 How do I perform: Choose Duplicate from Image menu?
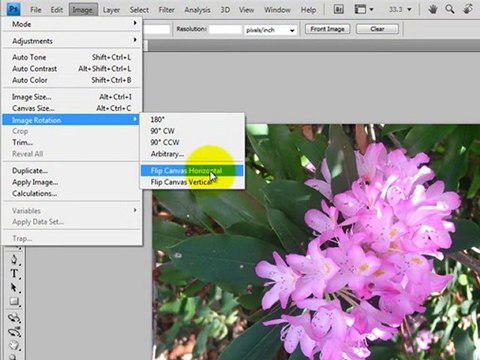point(72,171)
